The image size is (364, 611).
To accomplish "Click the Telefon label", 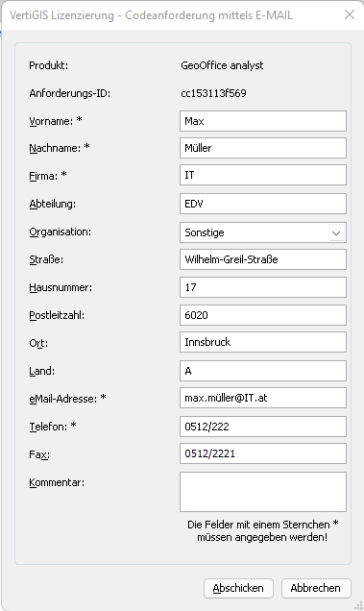I will click(53, 427).
